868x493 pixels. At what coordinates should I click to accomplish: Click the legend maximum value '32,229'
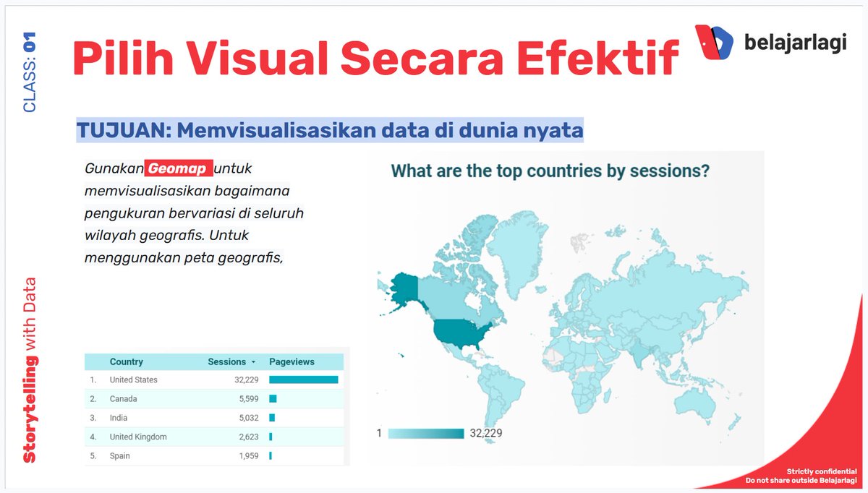click(486, 434)
